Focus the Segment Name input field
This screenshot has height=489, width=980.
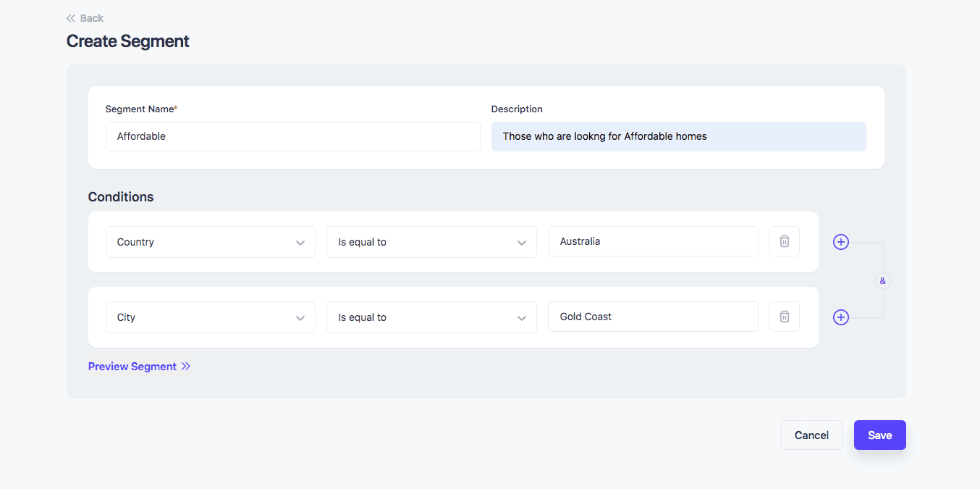coord(292,136)
